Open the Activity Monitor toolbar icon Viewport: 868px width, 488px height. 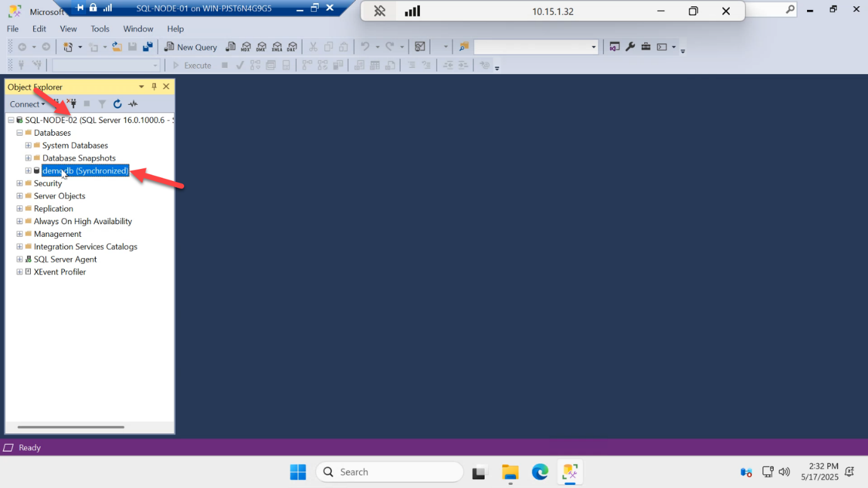coord(420,47)
